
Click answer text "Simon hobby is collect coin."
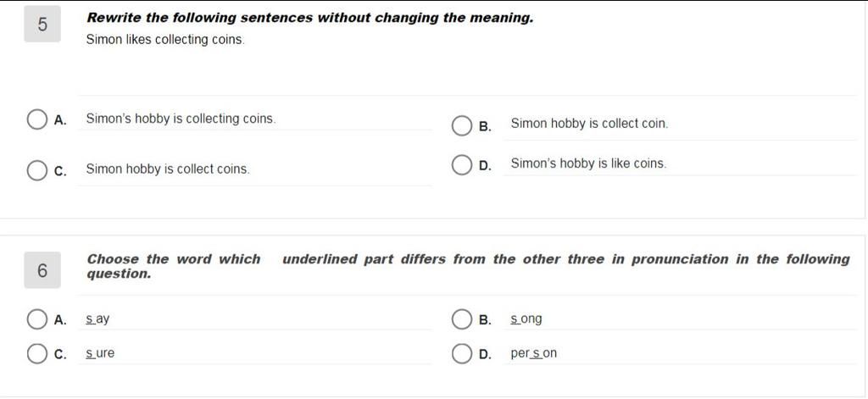coord(589,124)
